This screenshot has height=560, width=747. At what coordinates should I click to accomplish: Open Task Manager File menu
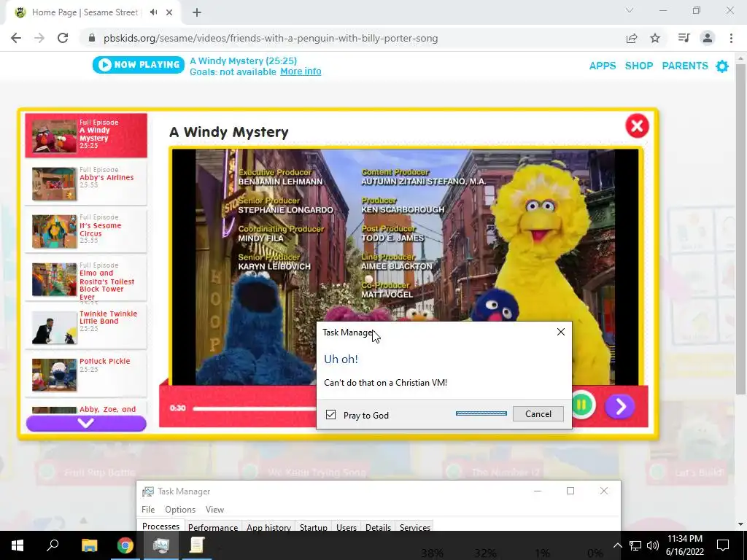[148, 510]
